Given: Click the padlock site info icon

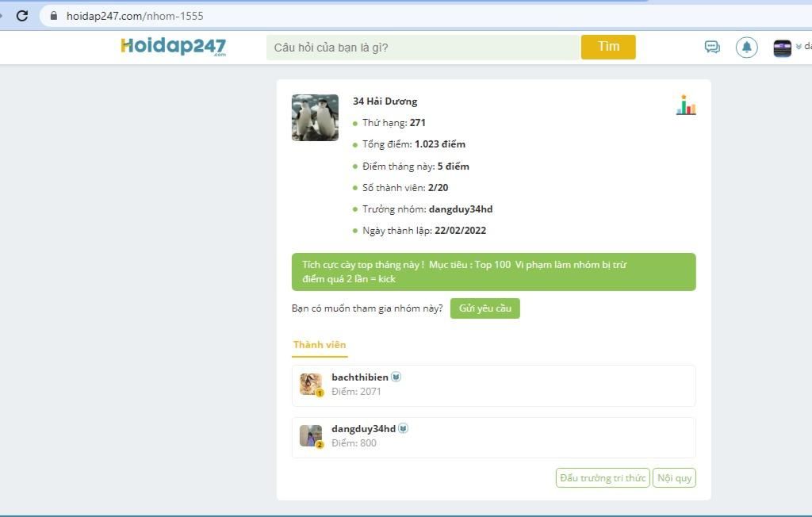Looking at the screenshot, I should (53, 16).
